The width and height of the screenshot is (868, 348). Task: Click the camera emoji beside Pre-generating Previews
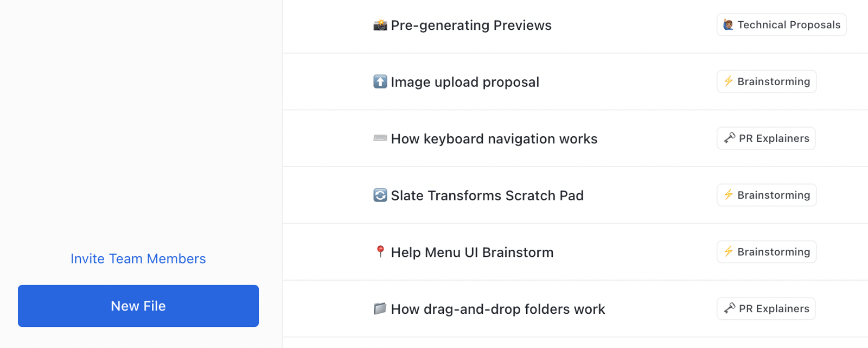tap(380, 25)
